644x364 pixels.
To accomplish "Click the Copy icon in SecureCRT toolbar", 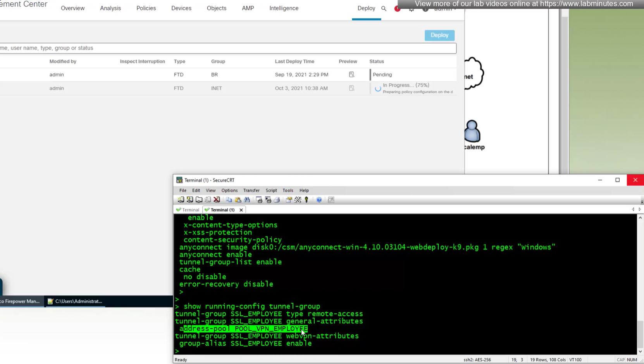I will point(229,200).
